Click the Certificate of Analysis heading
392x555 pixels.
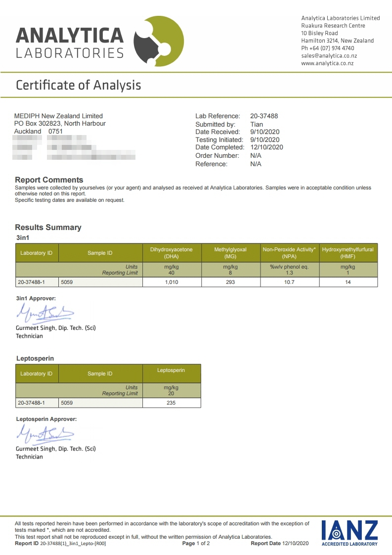pos(79,85)
